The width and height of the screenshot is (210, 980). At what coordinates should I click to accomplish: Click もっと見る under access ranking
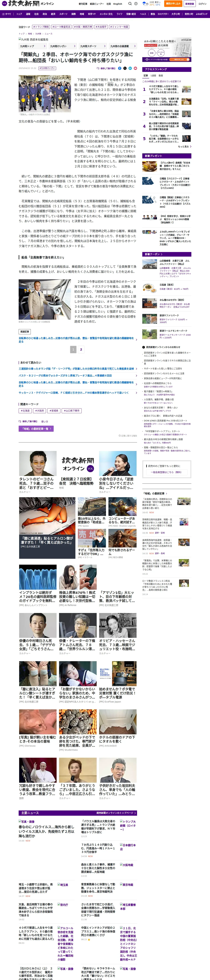click(x=184, y=147)
